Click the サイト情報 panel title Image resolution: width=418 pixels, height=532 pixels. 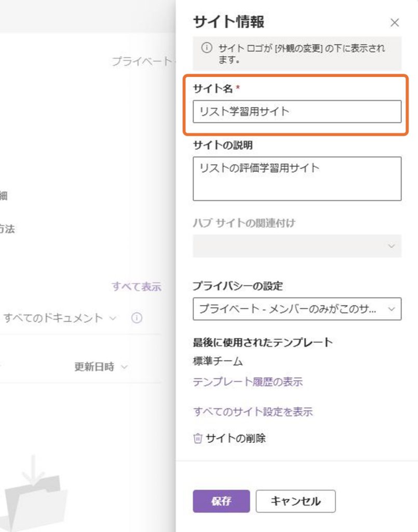(228, 22)
